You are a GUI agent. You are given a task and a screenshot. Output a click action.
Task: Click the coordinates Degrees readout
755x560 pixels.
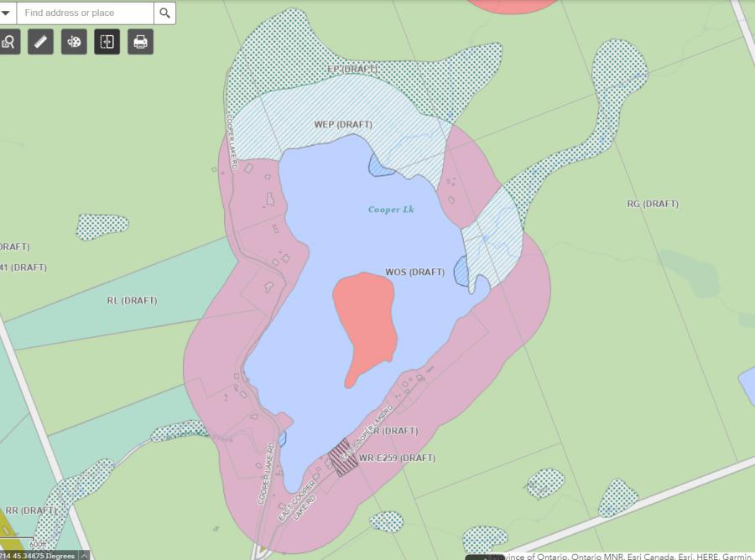click(x=38, y=555)
